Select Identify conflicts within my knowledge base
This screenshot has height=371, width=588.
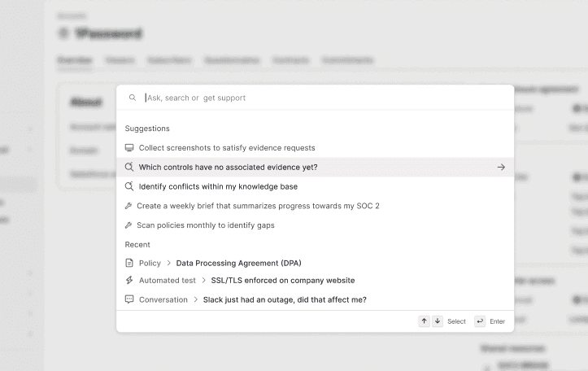click(x=315, y=186)
